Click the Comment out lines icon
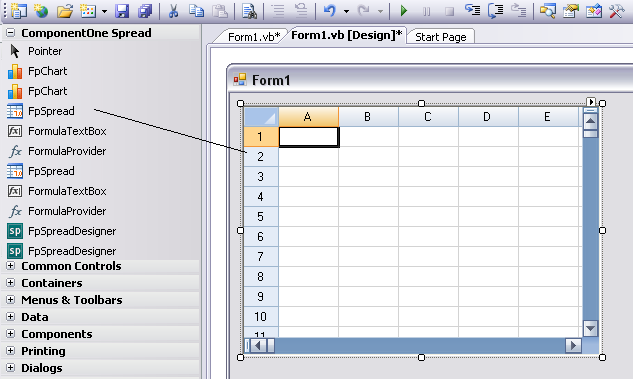 [x=278, y=11]
